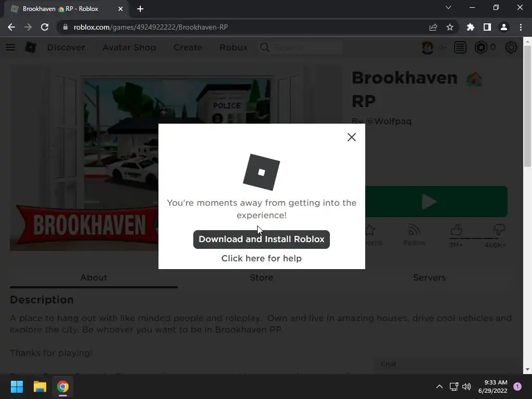Open the user avatar profile in navbar
Viewport: 532px width, 399px height.
click(428, 47)
